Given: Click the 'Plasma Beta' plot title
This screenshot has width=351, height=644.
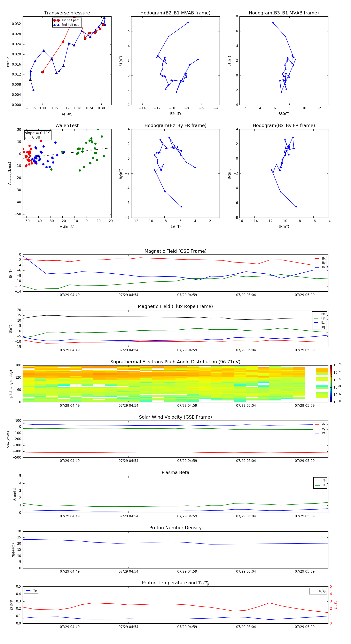Looking at the screenshot, I should [x=175, y=472].
